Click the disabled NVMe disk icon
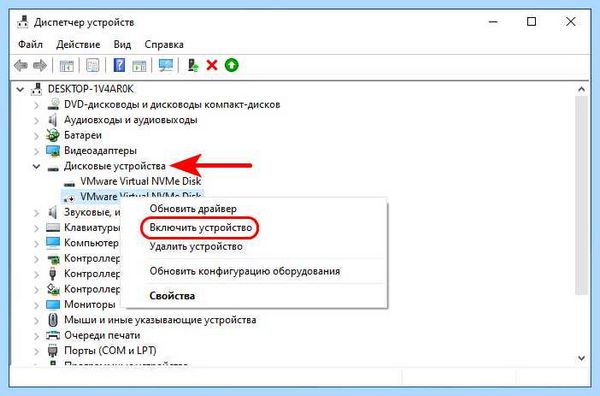Screen dimensions: 600x396 pyautogui.click(x=70, y=198)
